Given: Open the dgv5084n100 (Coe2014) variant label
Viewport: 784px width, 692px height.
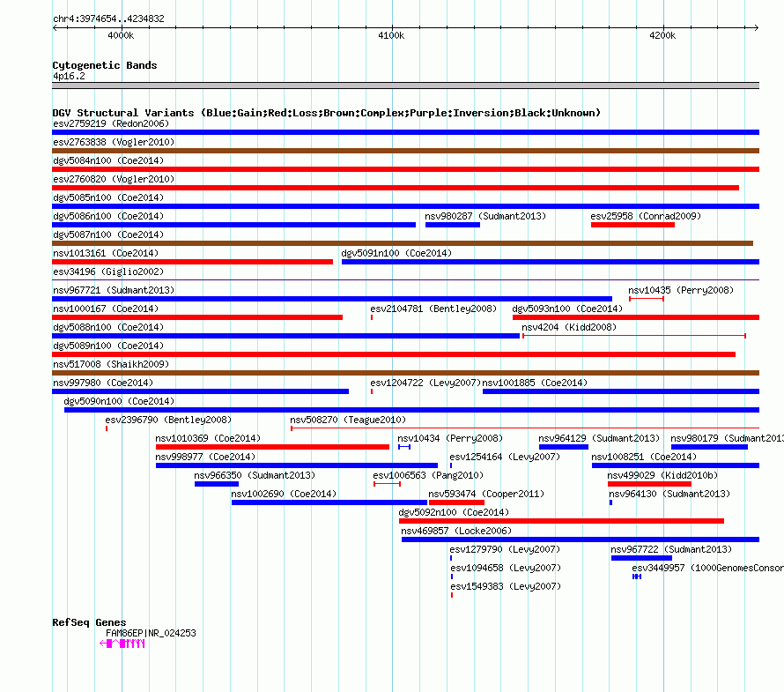Looking at the screenshot, I should click(108, 160).
